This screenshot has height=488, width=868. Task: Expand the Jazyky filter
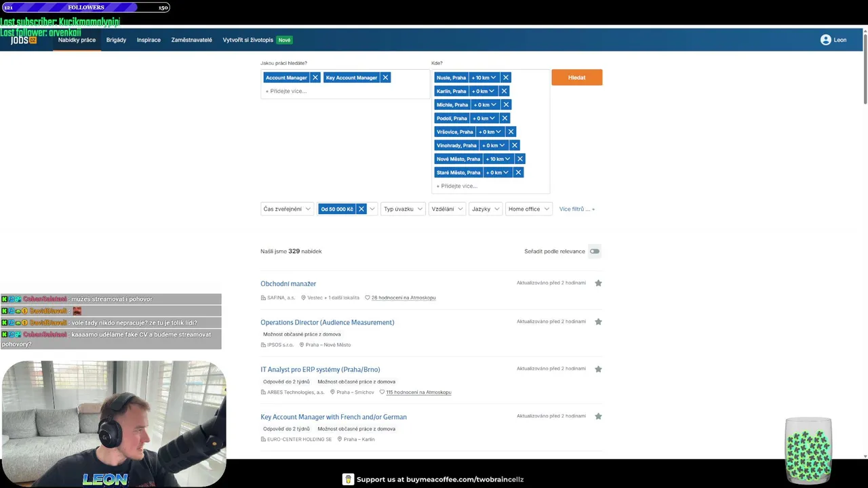(x=485, y=209)
